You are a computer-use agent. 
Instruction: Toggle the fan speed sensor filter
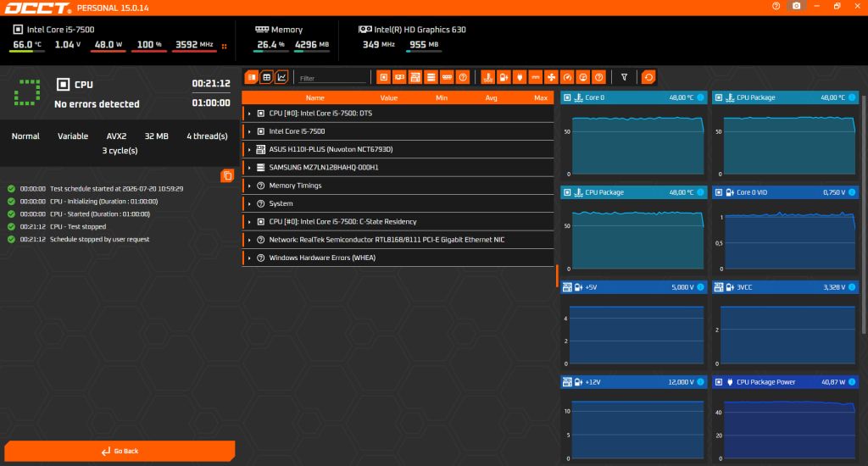tap(551, 77)
